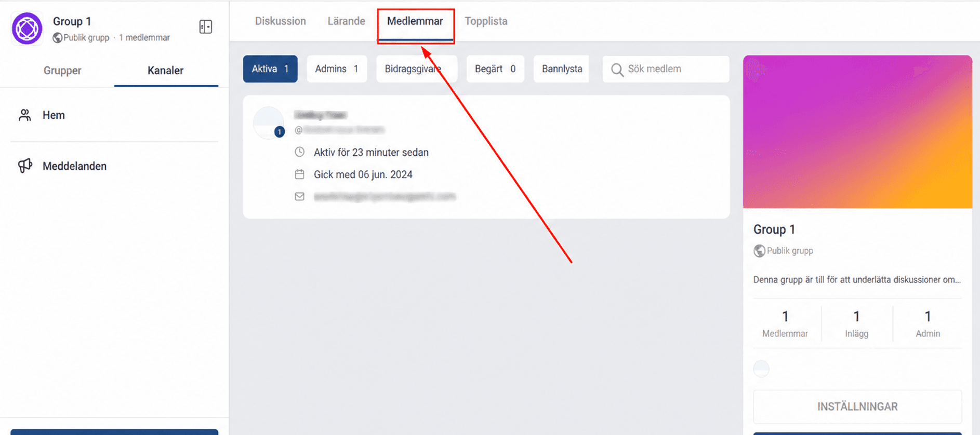Click the Sök medlem search field
980x435 pixels.
click(666, 69)
